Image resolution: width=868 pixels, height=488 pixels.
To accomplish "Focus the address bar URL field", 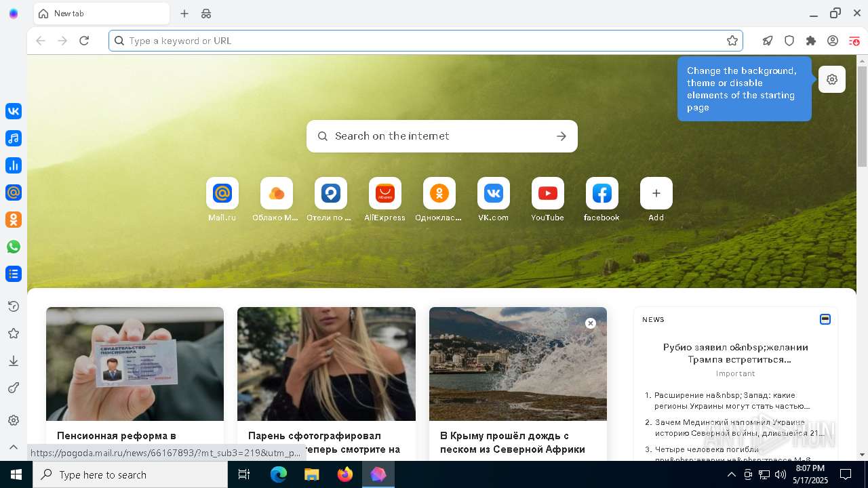I will click(x=426, y=41).
